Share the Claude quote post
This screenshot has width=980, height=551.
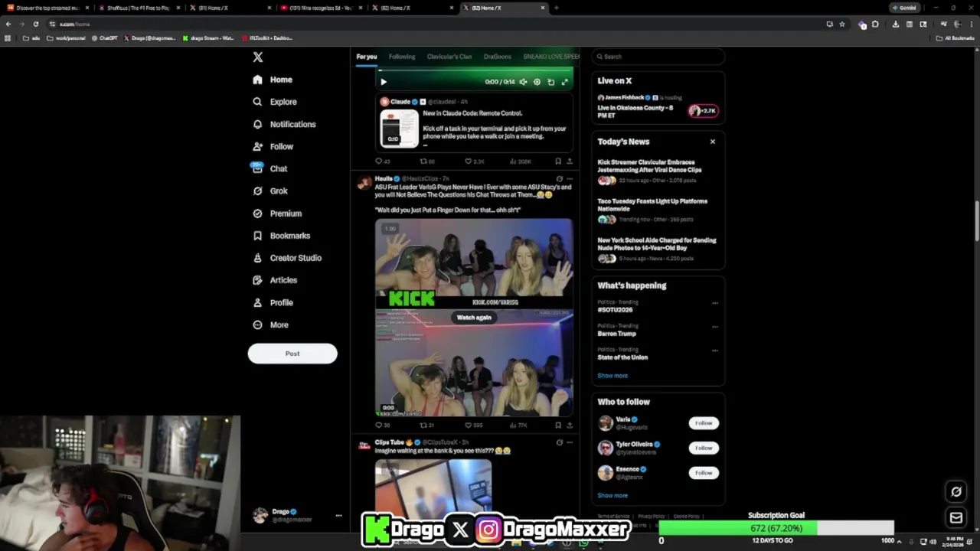click(x=569, y=161)
